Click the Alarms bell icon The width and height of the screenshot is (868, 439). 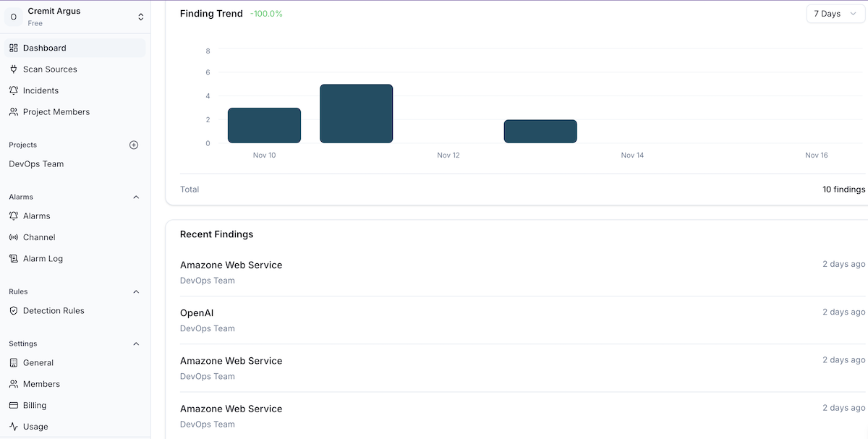(x=14, y=216)
